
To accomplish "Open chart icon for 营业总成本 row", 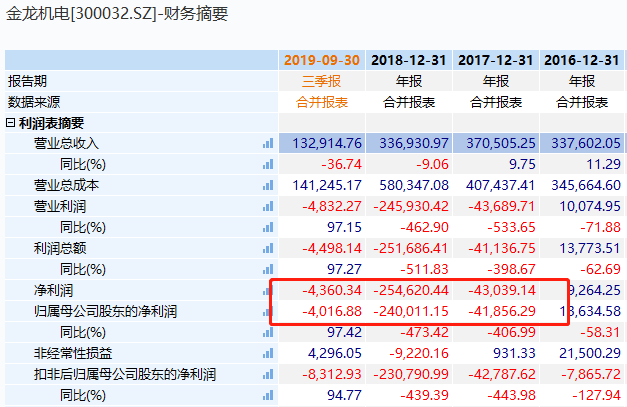I will point(268,185).
